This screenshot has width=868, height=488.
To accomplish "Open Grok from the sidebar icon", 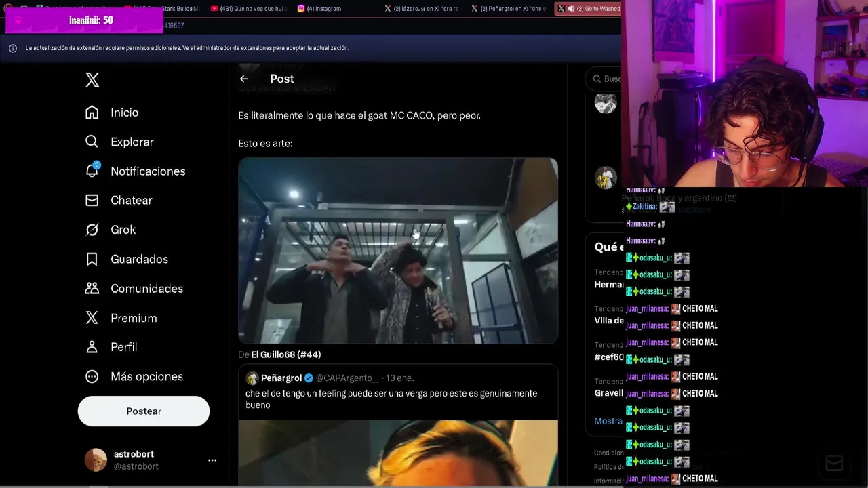I will 92,230.
